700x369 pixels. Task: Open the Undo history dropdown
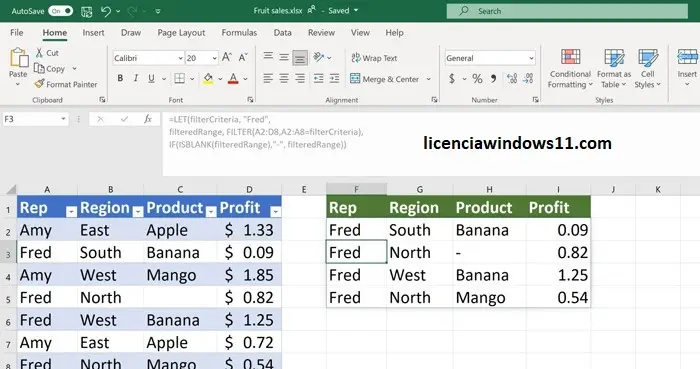[118, 11]
